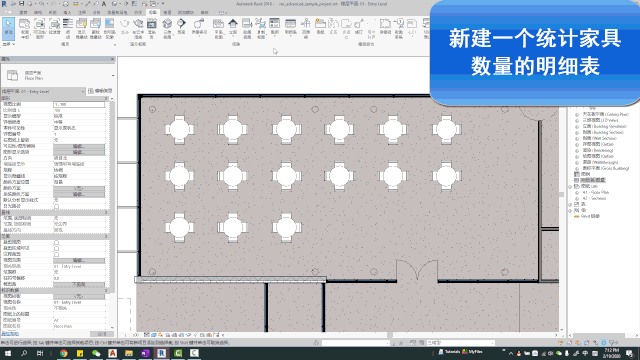
Task: Toggle Crop Region Visible checkbox
Action: [56, 248]
